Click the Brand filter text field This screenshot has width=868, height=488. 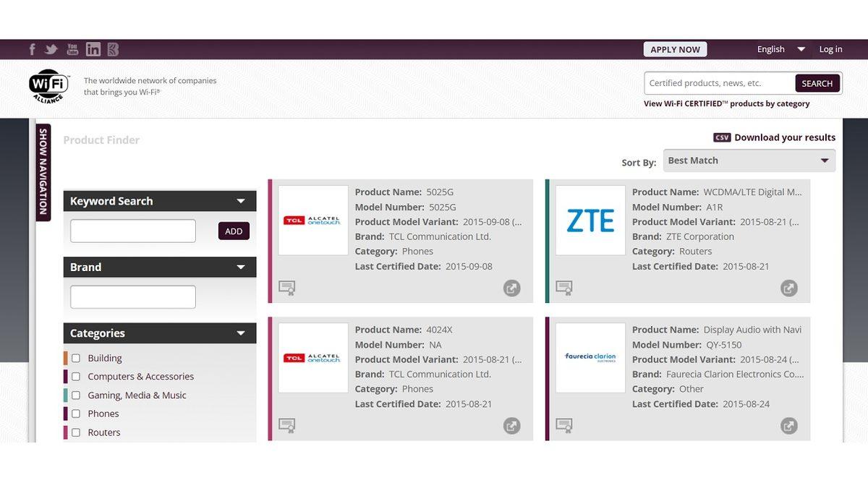[133, 297]
